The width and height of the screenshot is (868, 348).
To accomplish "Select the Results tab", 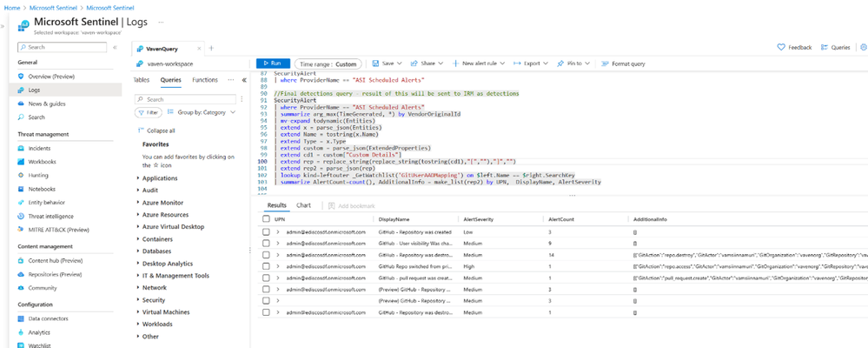I will click(x=277, y=205).
